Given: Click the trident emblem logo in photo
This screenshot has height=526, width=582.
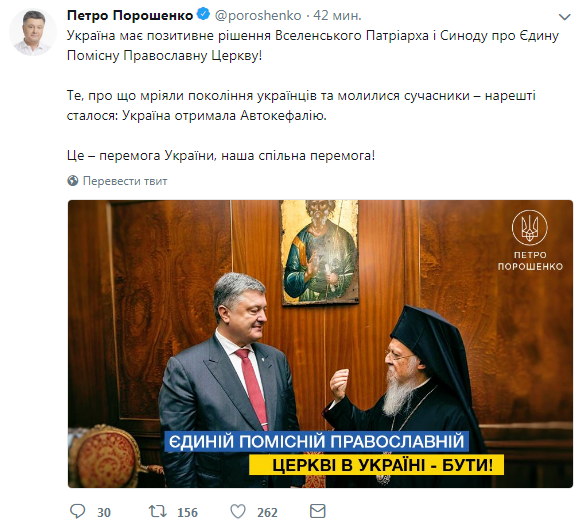Looking at the screenshot, I should tap(529, 227).
